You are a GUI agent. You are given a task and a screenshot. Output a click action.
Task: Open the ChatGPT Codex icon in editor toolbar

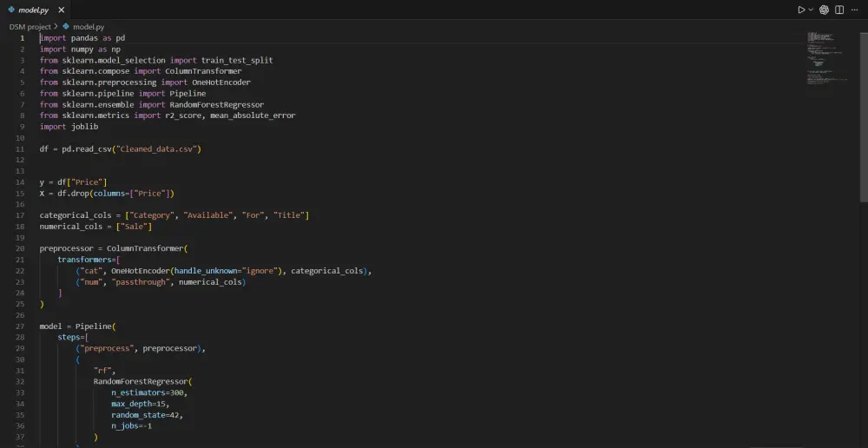pyautogui.click(x=825, y=10)
